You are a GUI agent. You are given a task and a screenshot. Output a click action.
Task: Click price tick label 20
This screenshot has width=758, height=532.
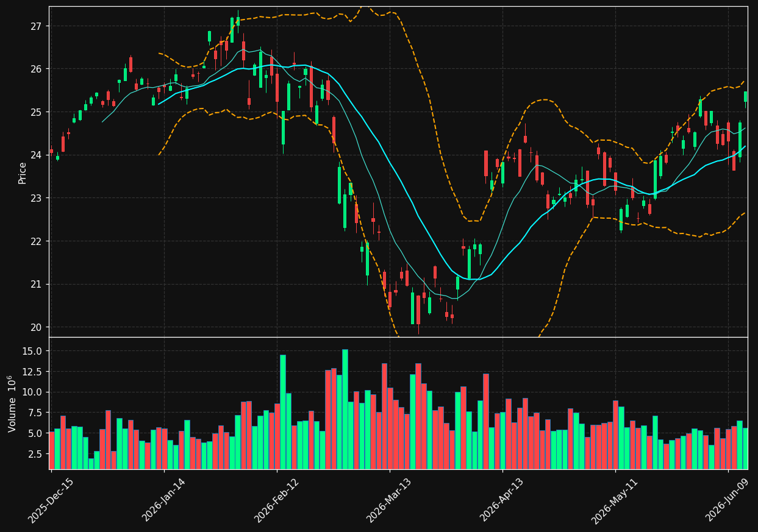35,327
